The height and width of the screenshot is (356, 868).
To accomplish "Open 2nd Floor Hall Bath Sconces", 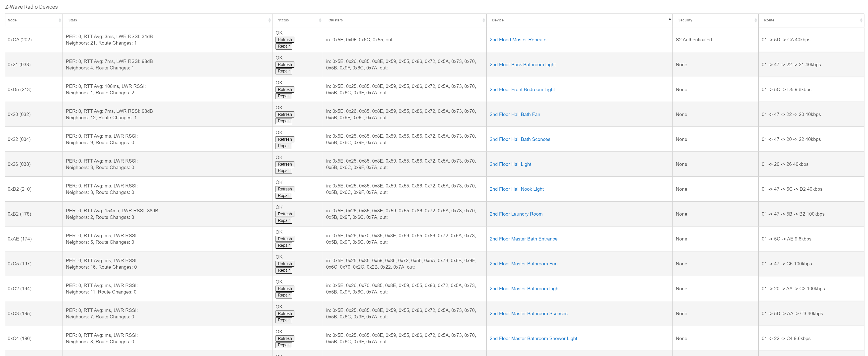I will coord(520,139).
